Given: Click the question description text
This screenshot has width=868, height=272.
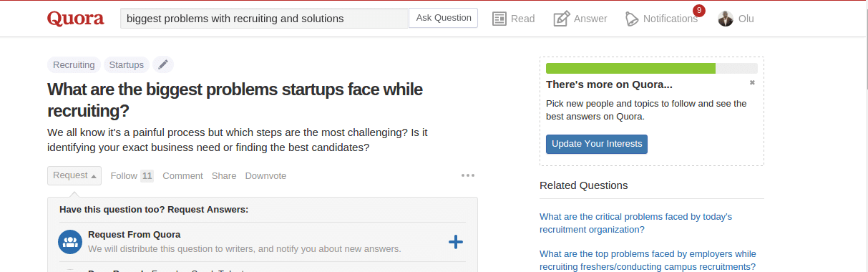Looking at the screenshot, I should tap(237, 140).
